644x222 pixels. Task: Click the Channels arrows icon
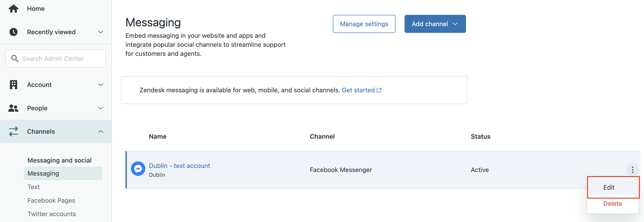point(14,131)
